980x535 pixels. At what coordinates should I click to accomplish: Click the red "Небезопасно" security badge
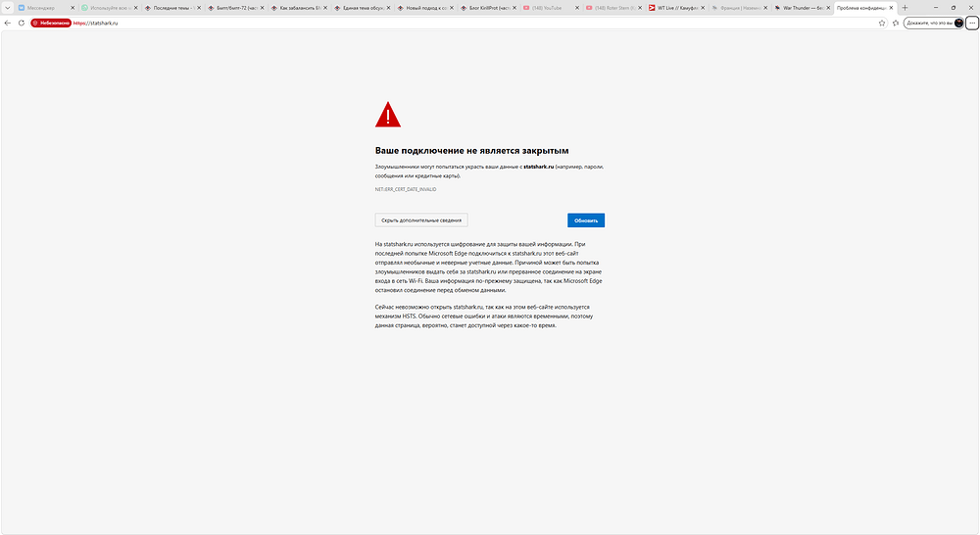click(51, 23)
